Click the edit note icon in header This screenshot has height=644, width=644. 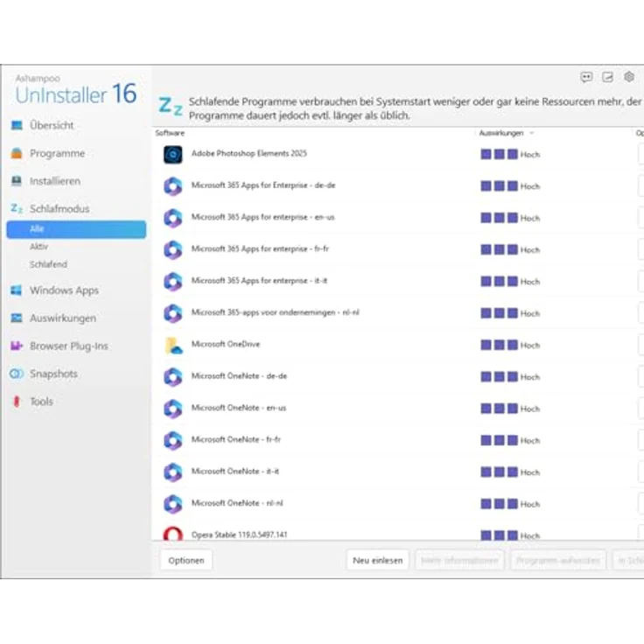[x=607, y=77]
